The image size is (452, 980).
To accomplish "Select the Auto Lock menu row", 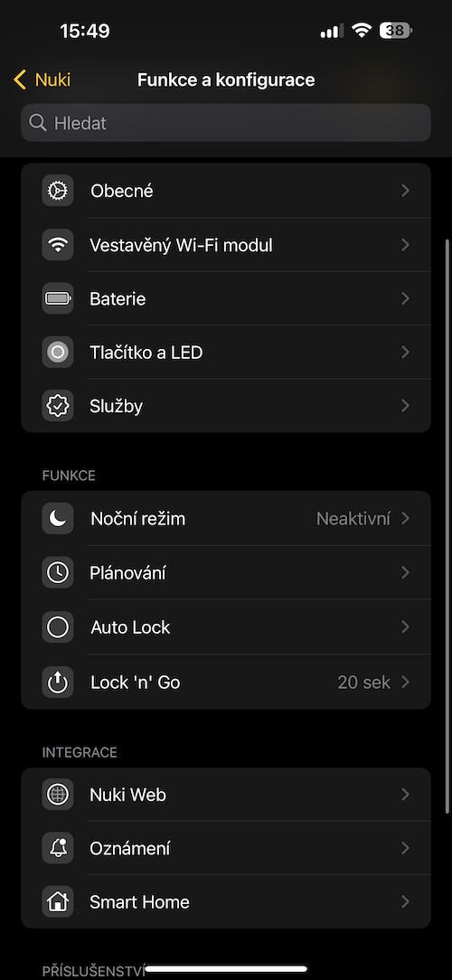I will coord(226,627).
